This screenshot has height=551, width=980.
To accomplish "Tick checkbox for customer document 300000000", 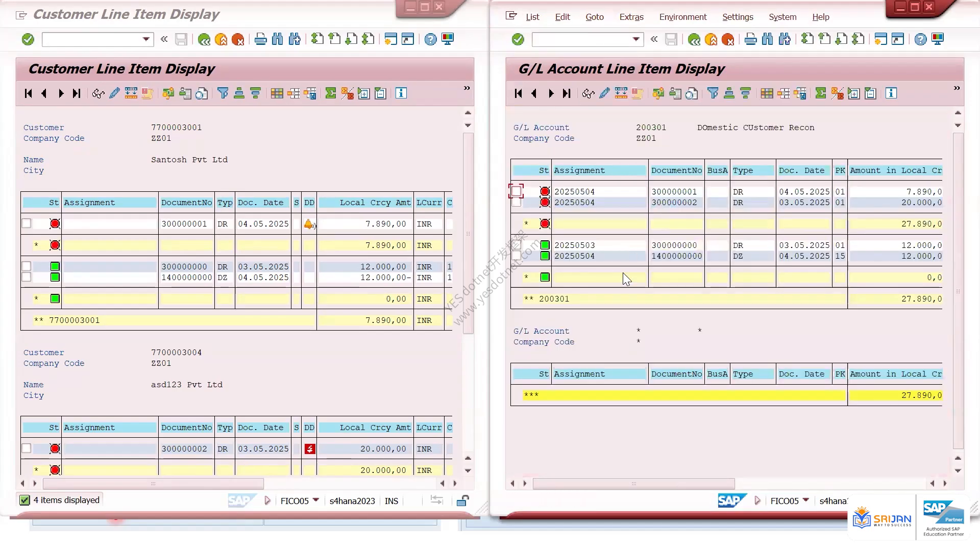I will coord(27,266).
